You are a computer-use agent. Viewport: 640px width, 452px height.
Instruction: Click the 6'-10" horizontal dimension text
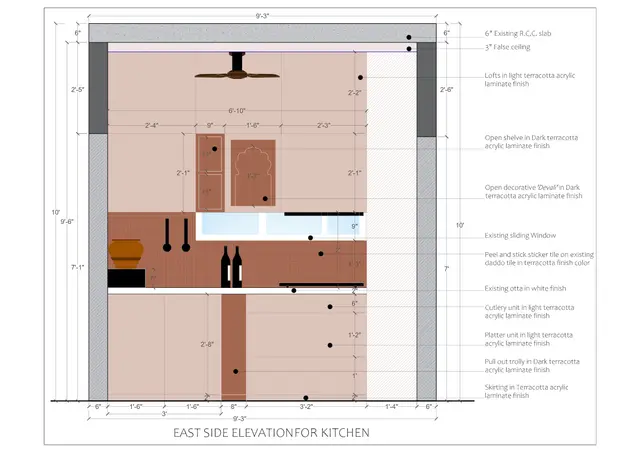click(237, 111)
